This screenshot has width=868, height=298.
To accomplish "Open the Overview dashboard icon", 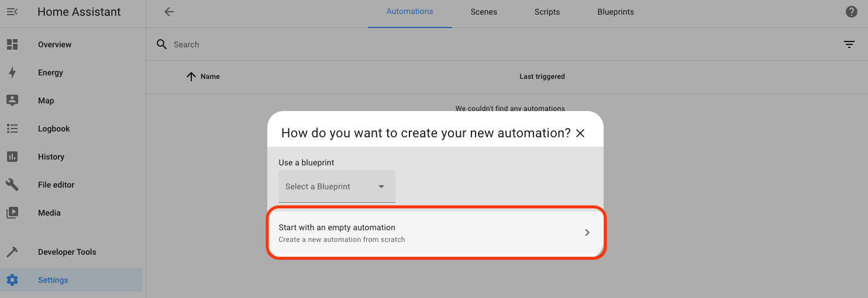I will click(x=12, y=44).
